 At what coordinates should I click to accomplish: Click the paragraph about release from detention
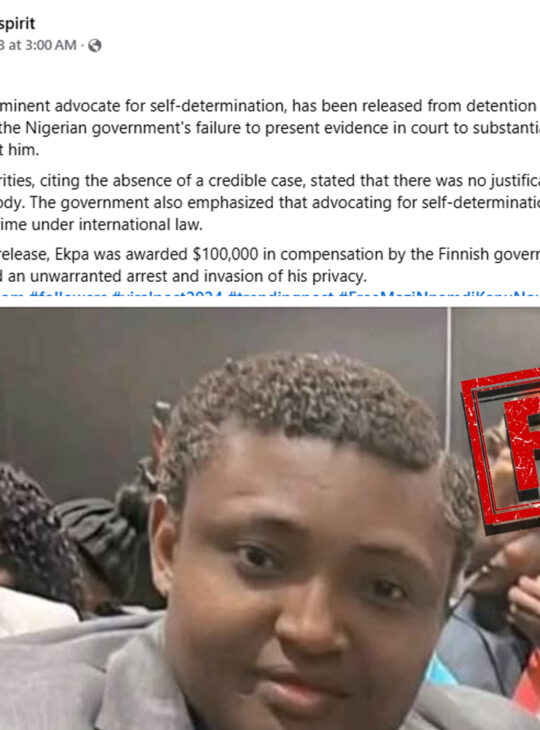click(x=270, y=128)
